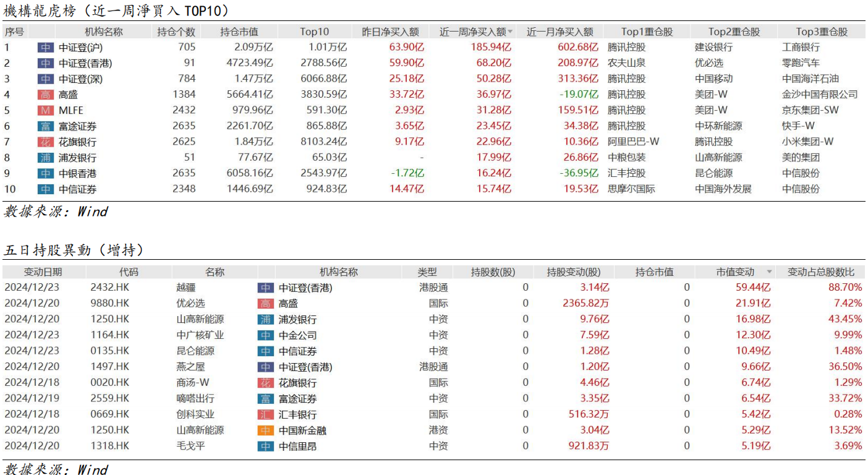Screen dimensions: 868x475
Task: Click the stock code 2432.HK
Action: pos(110,288)
